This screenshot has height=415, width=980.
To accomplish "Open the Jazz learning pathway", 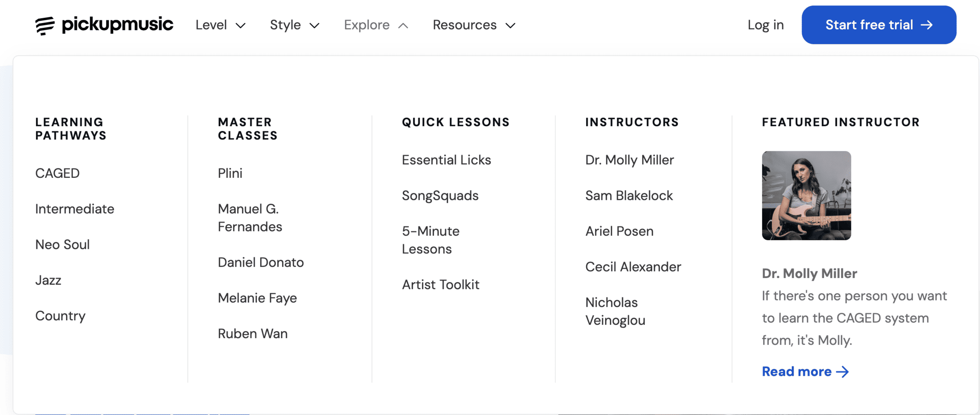I will 48,280.
